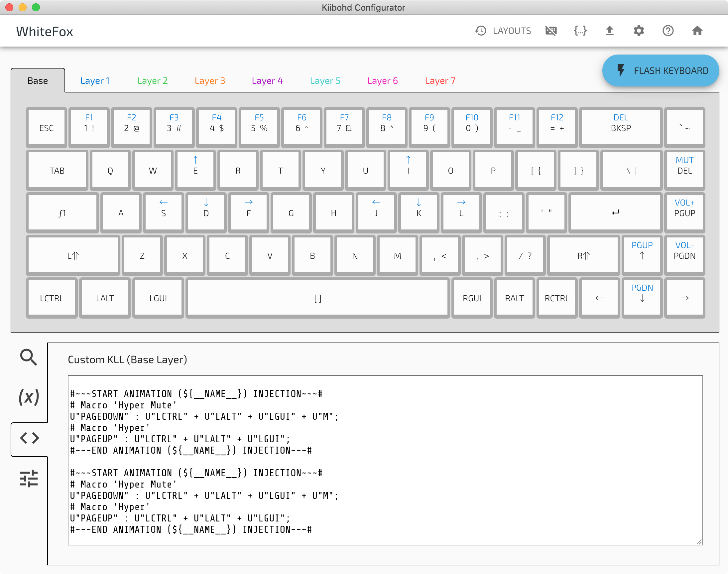Screen dimensions: 728x574
Task: Select the D key with down arrow
Action: click(x=206, y=213)
